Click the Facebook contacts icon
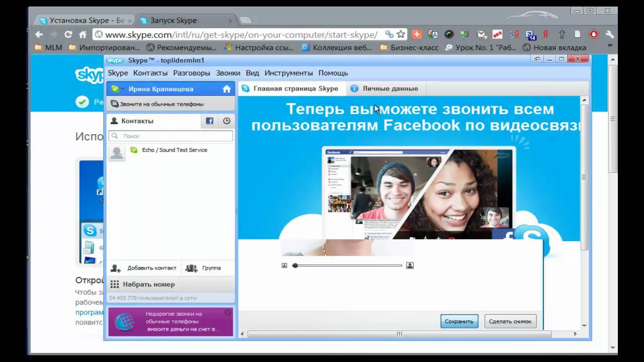644x362 pixels. click(209, 121)
